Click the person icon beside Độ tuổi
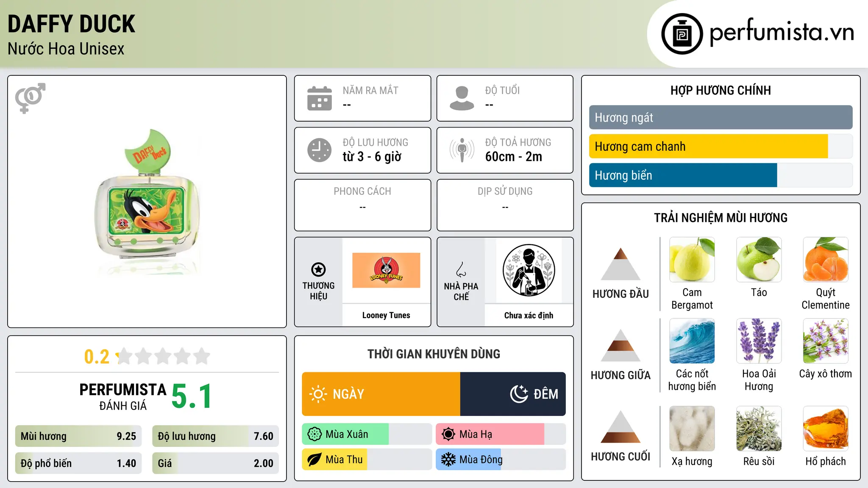868x488 pixels. 462,98
